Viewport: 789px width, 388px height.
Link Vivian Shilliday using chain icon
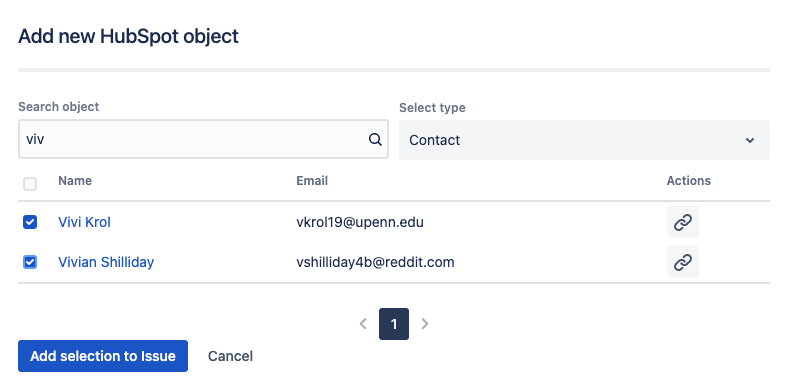point(683,262)
